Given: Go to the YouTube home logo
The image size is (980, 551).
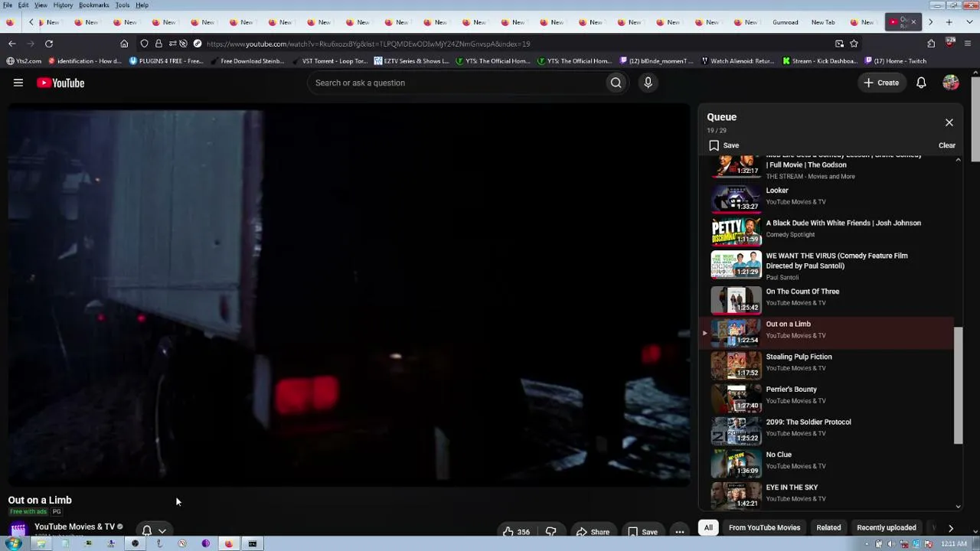Looking at the screenshot, I should click(60, 83).
